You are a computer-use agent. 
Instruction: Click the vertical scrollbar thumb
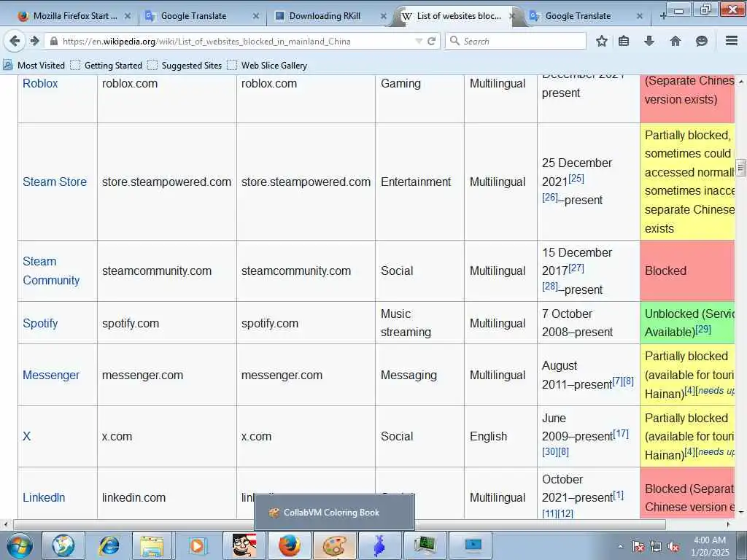pos(741,168)
